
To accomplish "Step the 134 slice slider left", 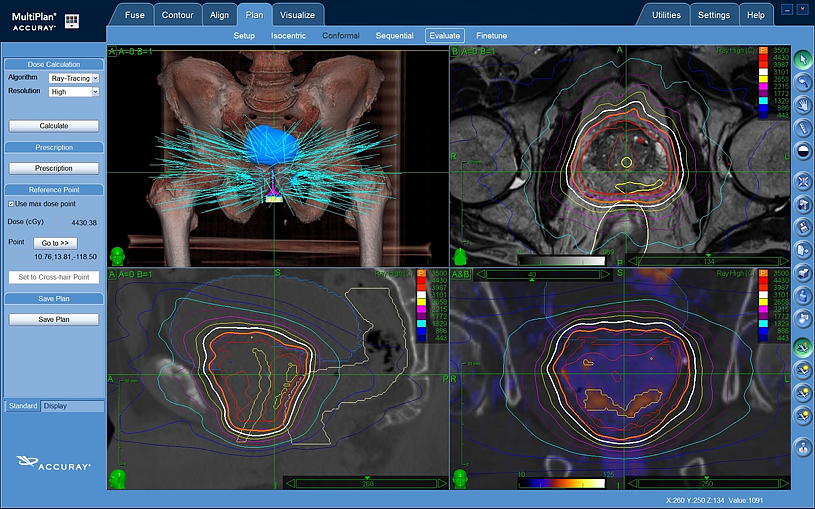I will 632,261.
